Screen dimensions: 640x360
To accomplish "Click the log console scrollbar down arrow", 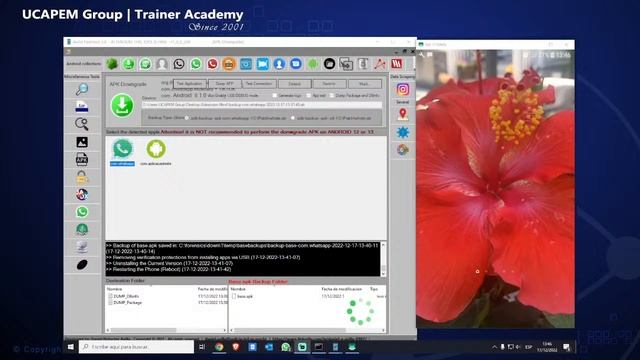I will [383, 273].
